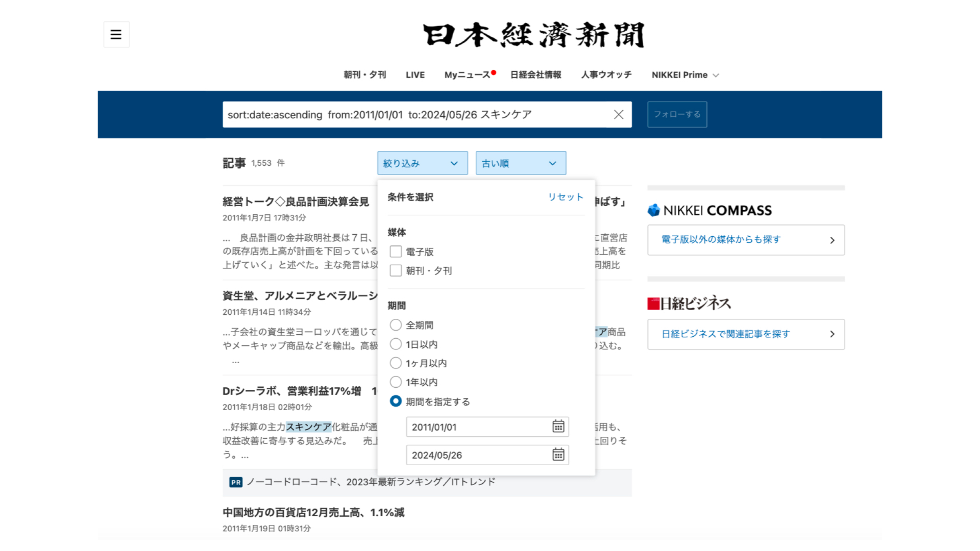Viewport: 980px width, 551px height.
Task: Open 日経会社情報 navigation item
Action: [x=535, y=75]
